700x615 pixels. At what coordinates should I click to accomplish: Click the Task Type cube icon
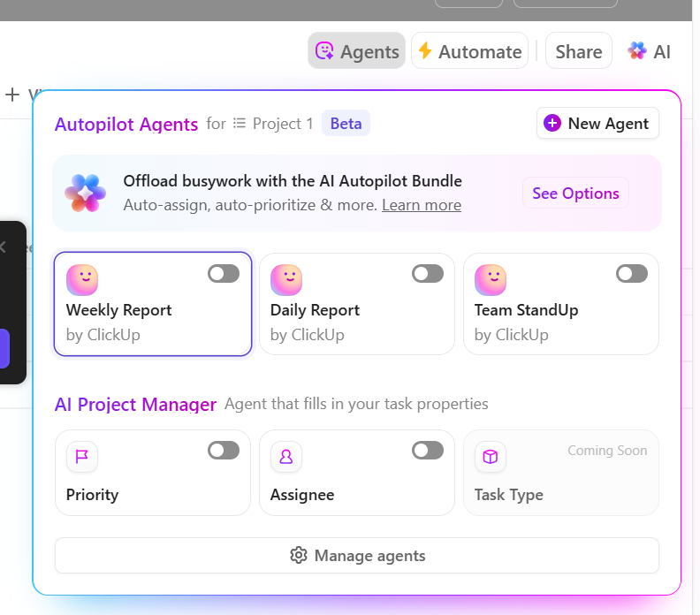point(491,457)
